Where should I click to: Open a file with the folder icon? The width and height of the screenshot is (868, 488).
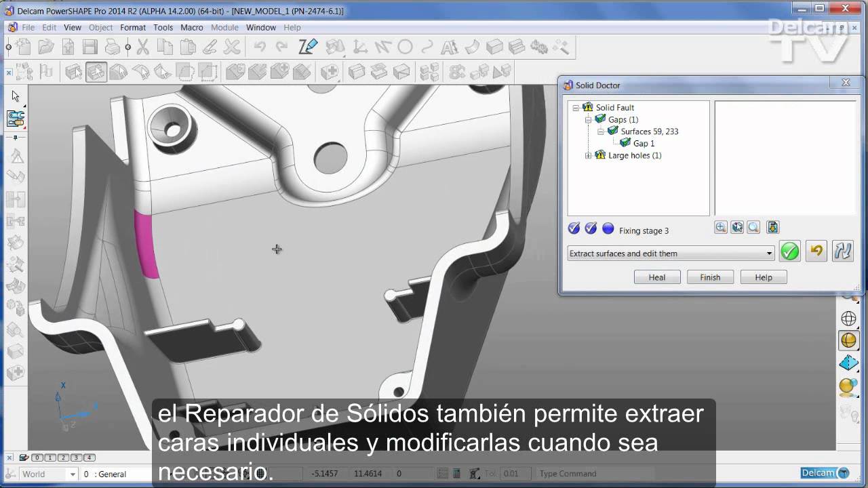[x=45, y=47]
